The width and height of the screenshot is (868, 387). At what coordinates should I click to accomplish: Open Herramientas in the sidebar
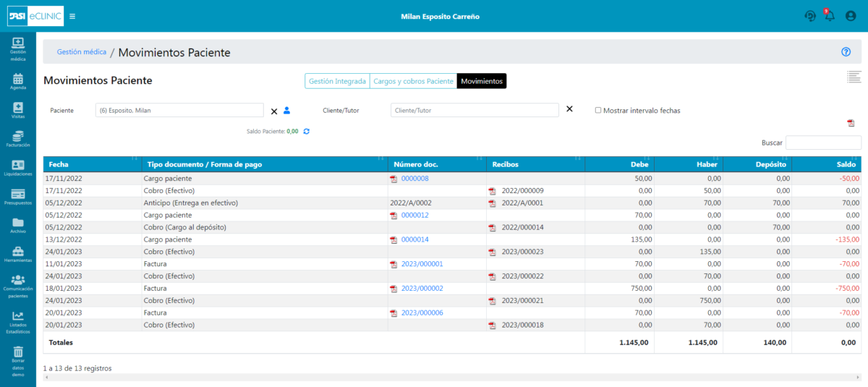pos(18,255)
